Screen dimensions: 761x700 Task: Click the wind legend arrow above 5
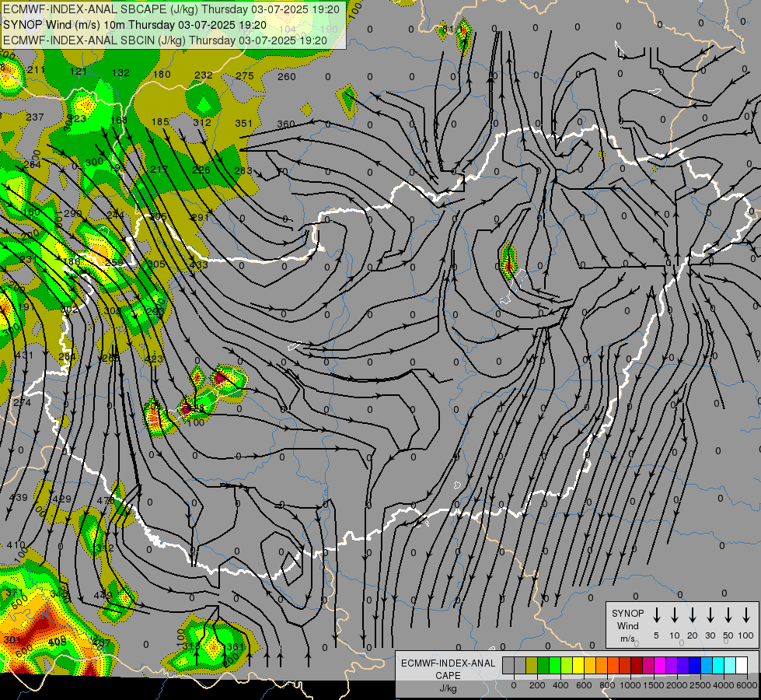[656, 615]
